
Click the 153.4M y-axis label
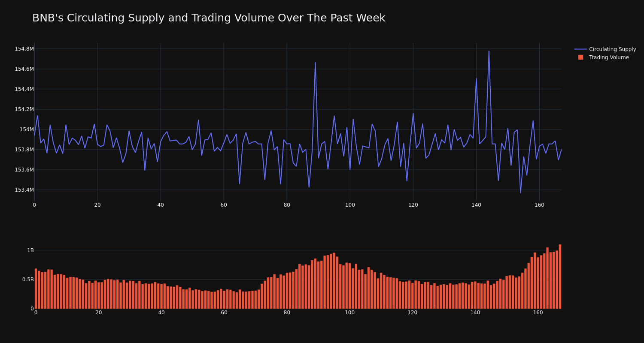point(24,190)
